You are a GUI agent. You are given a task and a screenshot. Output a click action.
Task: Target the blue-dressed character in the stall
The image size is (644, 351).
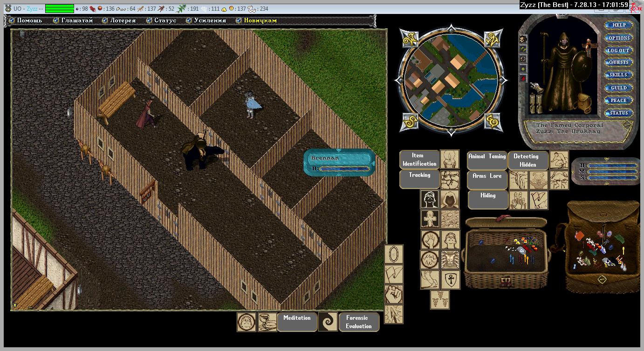click(252, 104)
